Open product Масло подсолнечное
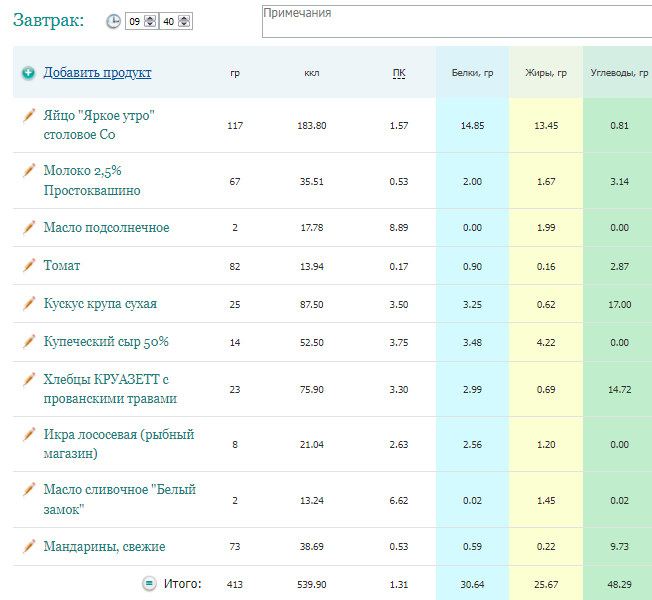Image resolution: width=652 pixels, height=600 pixels. coord(106,227)
